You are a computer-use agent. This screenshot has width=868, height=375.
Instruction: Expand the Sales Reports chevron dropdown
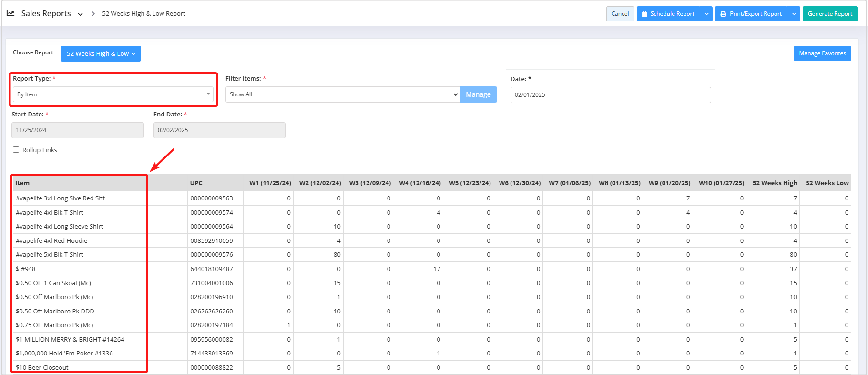[x=80, y=14]
